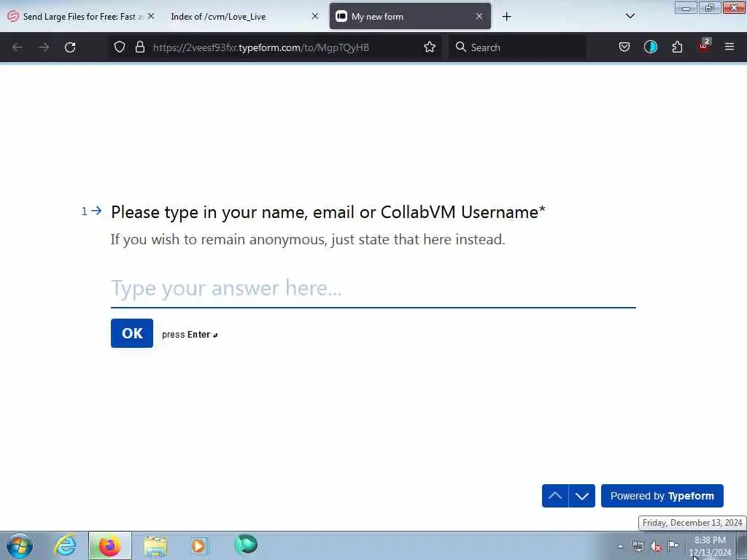This screenshot has height=560, width=747.
Task: Close the Index of /cvm/Love_Live tab
Action: tap(315, 16)
